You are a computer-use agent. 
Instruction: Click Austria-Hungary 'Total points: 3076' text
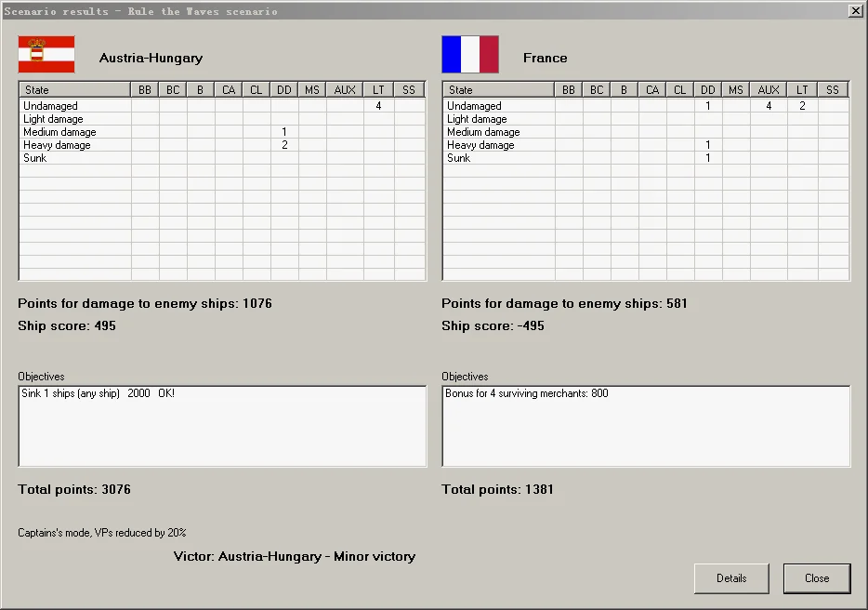click(x=74, y=489)
